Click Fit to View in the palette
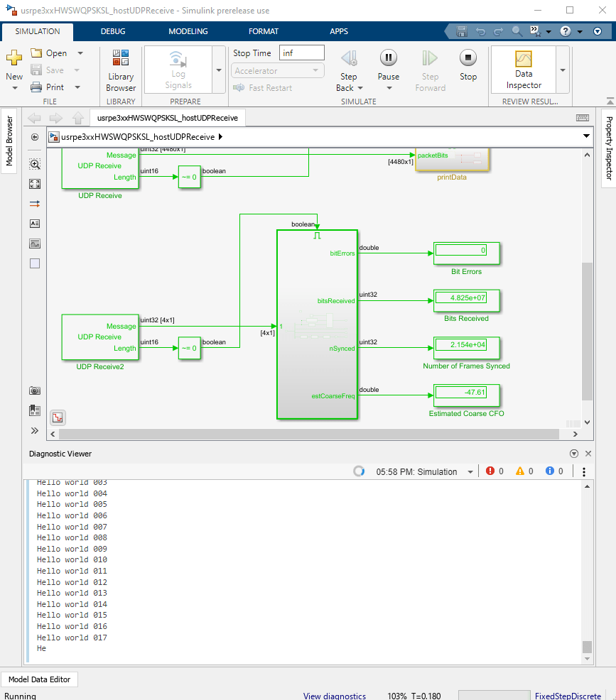This screenshot has width=616, height=700. 35,184
